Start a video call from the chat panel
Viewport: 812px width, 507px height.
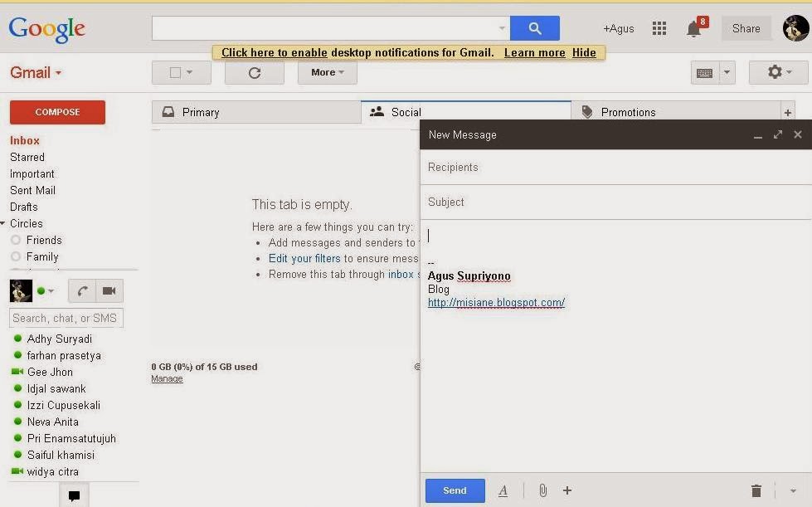109,290
